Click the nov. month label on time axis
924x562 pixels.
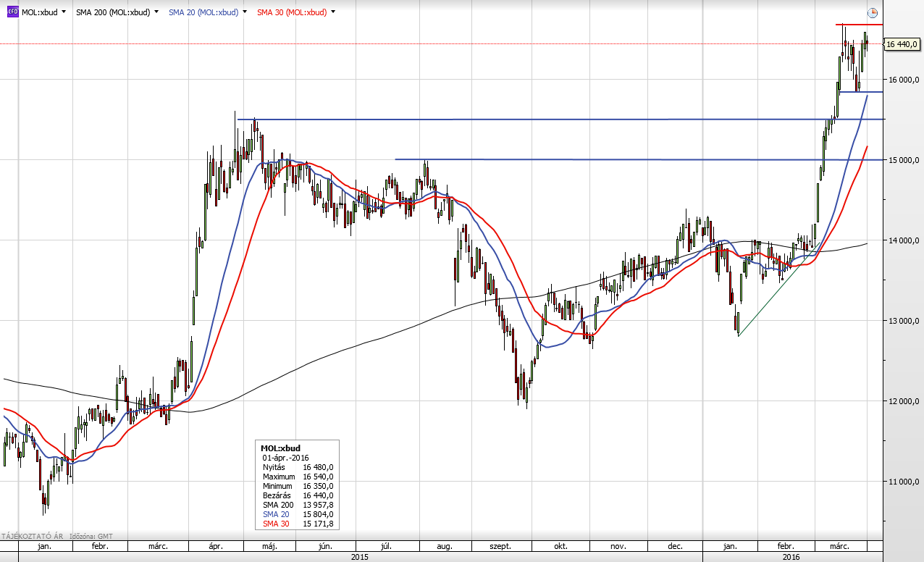618,547
